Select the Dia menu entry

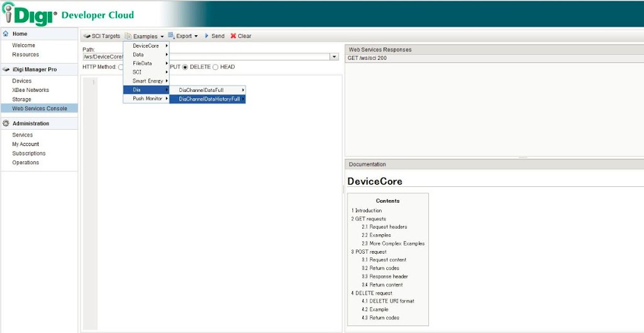tap(147, 89)
